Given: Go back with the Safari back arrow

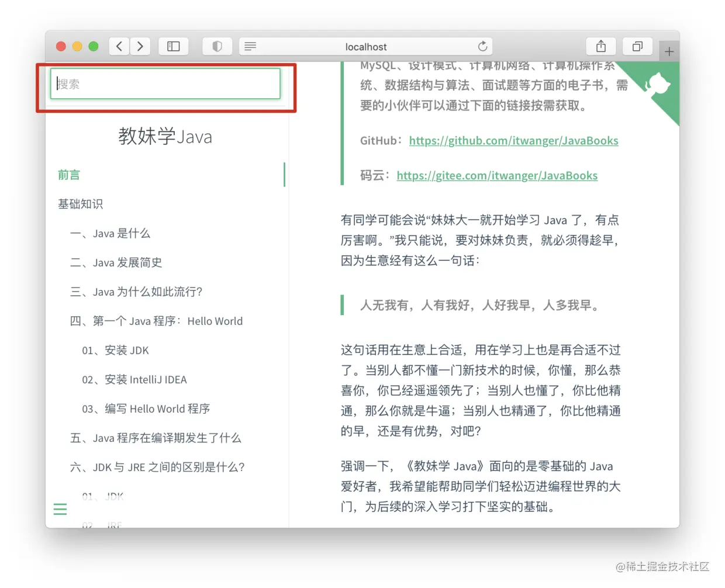Looking at the screenshot, I should coord(119,46).
